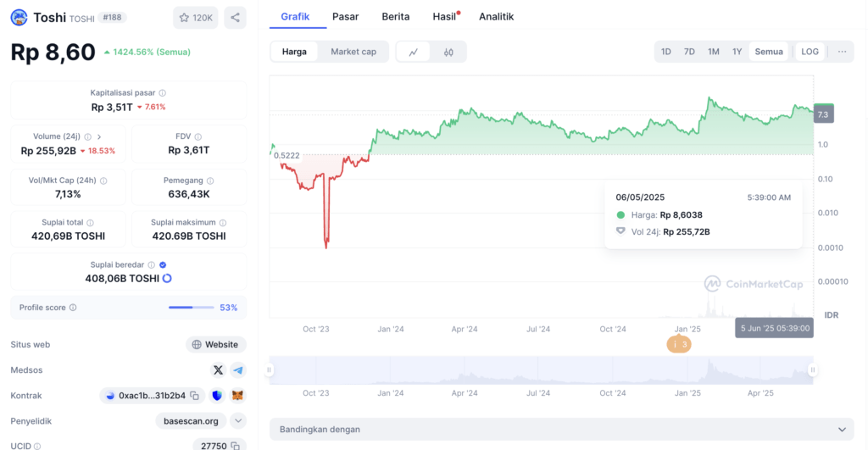Click the Rp 3,61T FDV value
Screen dimensions: 868x450
(x=189, y=151)
